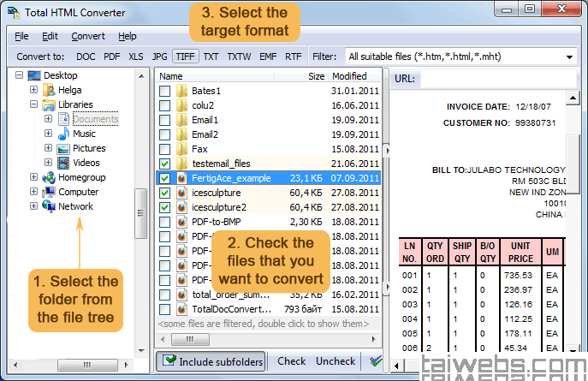Collapse the Libraries tree node
The height and width of the screenshot is (381, 588).
[x=34, y=104]
